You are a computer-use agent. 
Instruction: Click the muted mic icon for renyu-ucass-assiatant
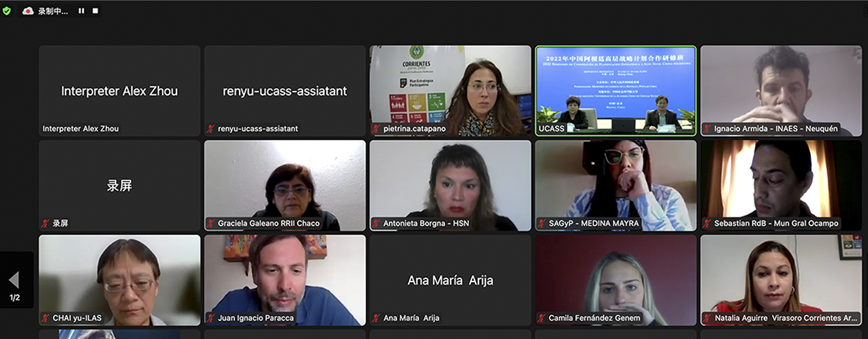pyautogui.click(x=211, y=129)
